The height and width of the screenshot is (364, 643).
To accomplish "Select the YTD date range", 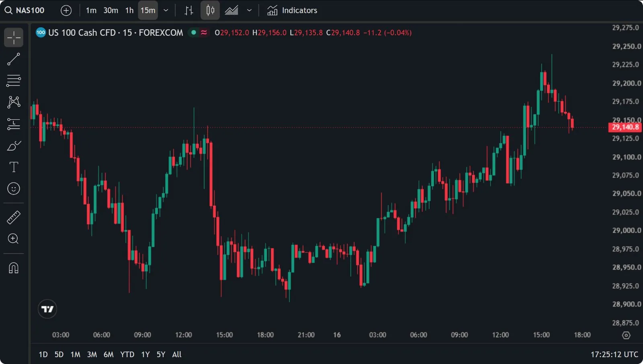I will click(x=127, y=354).
